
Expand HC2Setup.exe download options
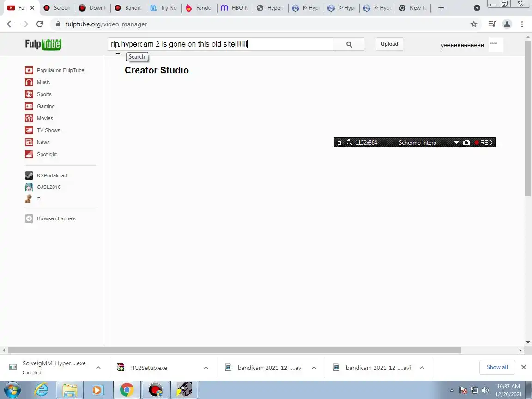(x=206, y=368)
